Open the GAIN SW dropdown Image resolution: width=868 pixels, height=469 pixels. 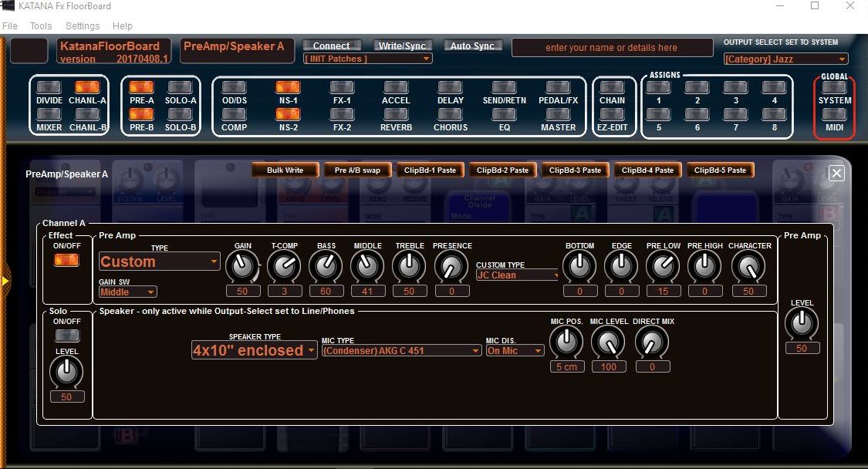tap(128, 292)
